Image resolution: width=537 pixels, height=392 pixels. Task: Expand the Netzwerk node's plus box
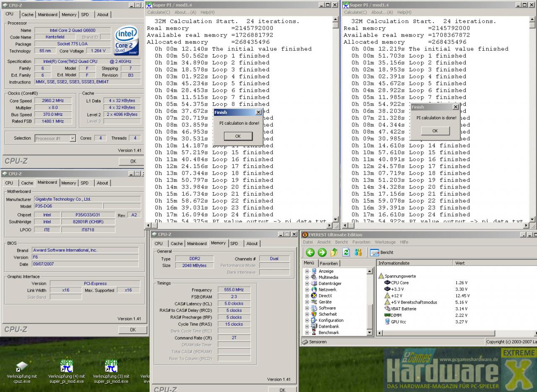[x=307, y=290]
